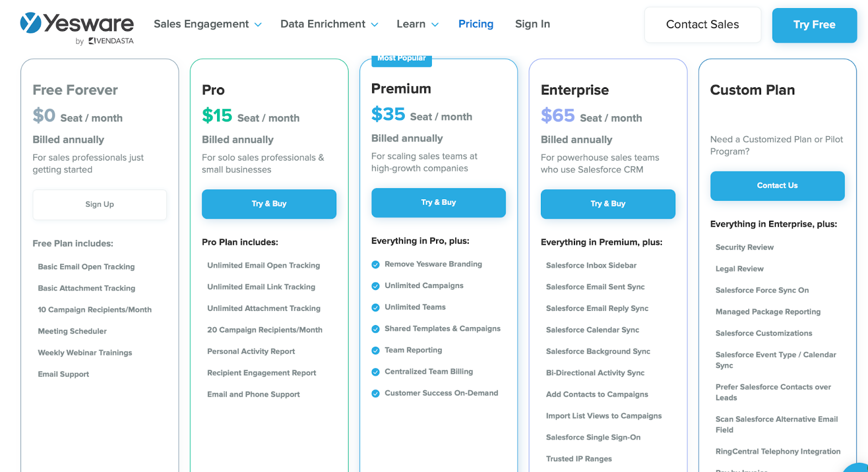The image size is (868, 472).
Task: Click the Vendasta logo under Yesware
Action: [x=111, y=41]
